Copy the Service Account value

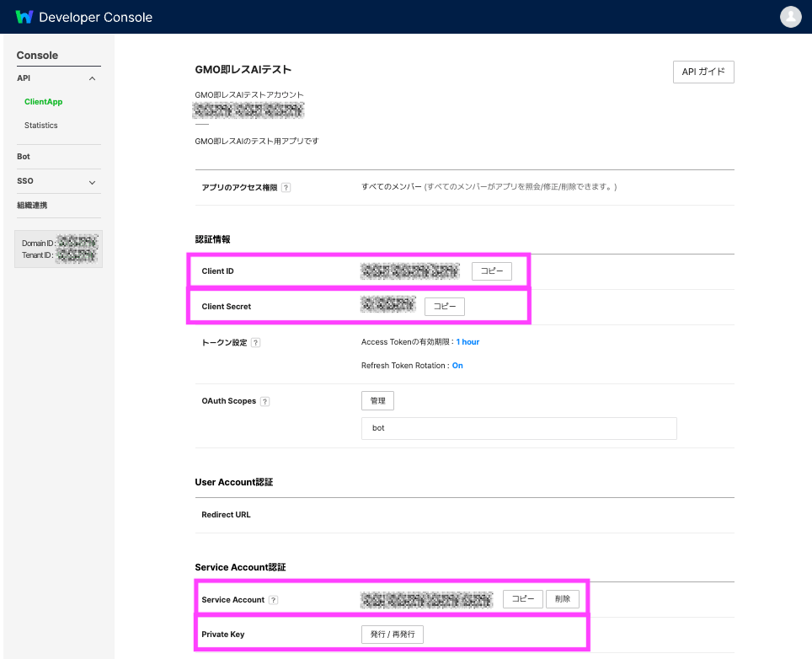point(523,599)
